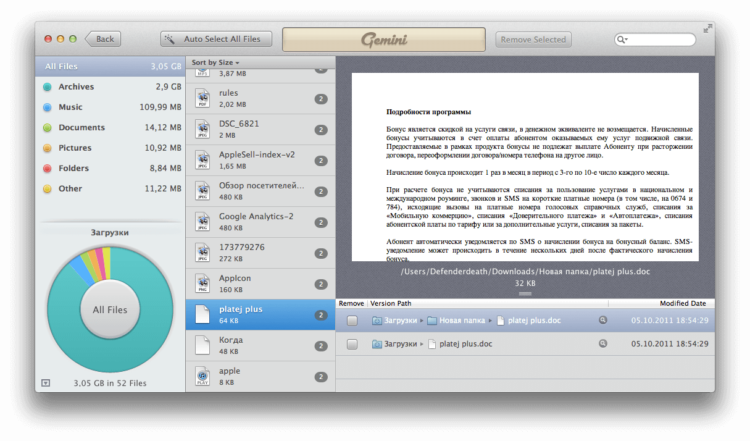
Task: Select the 173779276 JPEG file icon
Action: (x=203, y=253)
